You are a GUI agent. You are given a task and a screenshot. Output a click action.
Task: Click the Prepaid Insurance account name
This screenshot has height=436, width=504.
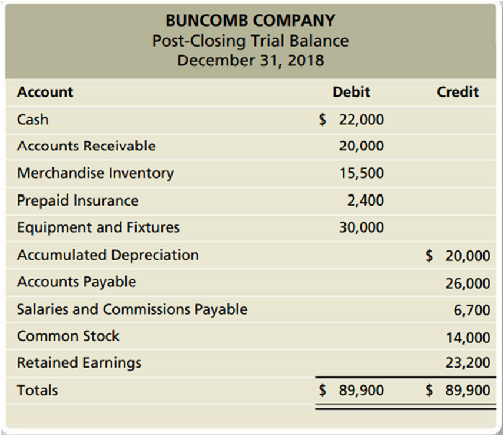point(78,200)
